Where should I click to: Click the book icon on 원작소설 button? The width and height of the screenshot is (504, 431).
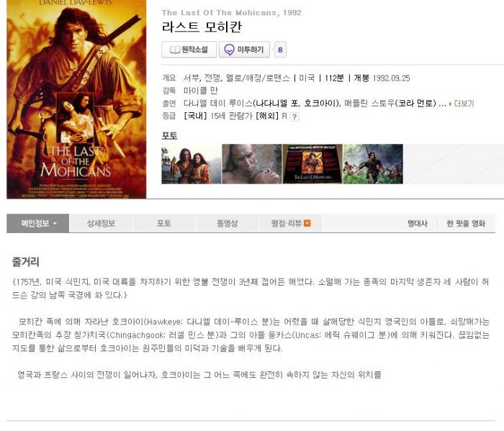[x=174, y=50]
